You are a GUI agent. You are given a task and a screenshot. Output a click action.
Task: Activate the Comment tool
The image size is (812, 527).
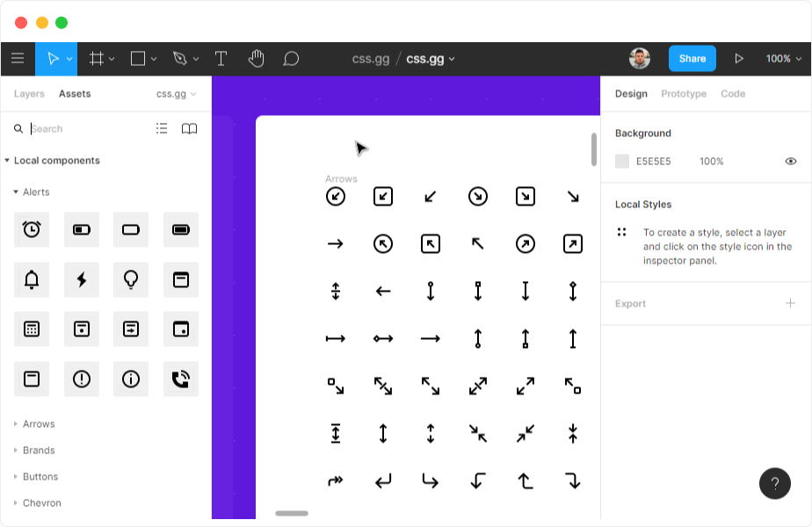[x=291, y=59]
